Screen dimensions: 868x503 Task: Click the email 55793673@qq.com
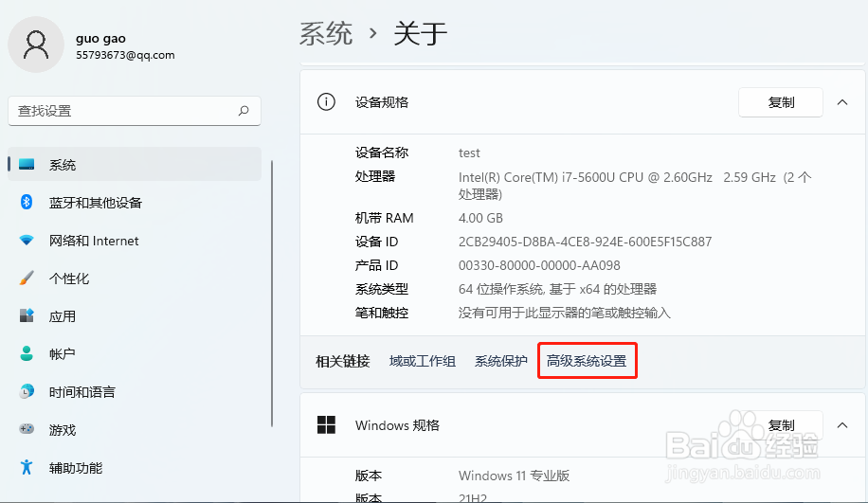click(x=125, y=55)
